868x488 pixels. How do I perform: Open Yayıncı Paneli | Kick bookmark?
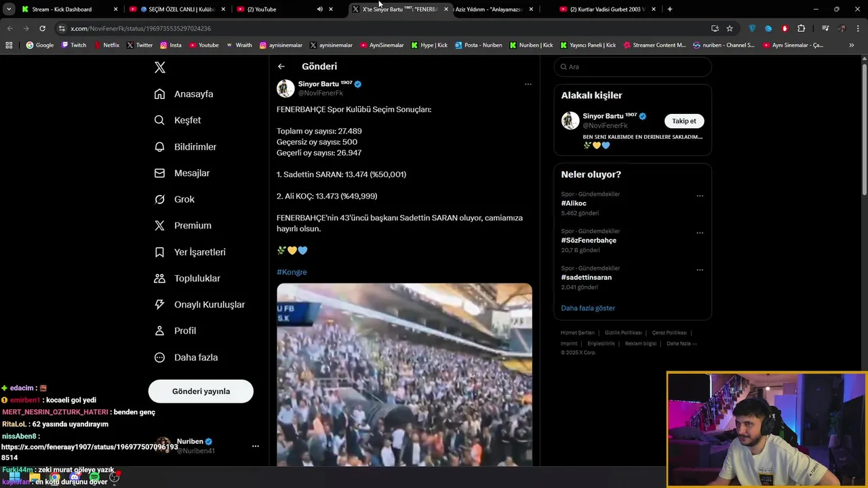pyautogui.click(x=589, y=45)
